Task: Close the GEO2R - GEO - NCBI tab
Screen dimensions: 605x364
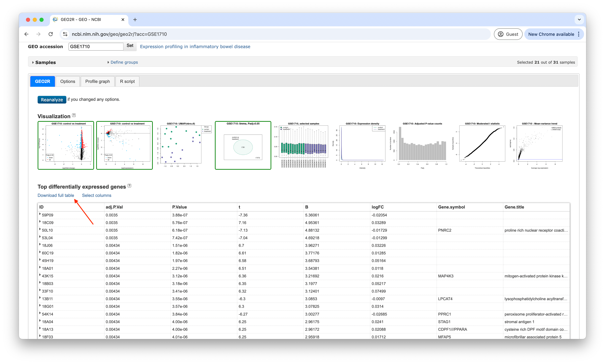Action: pos(123,20)
